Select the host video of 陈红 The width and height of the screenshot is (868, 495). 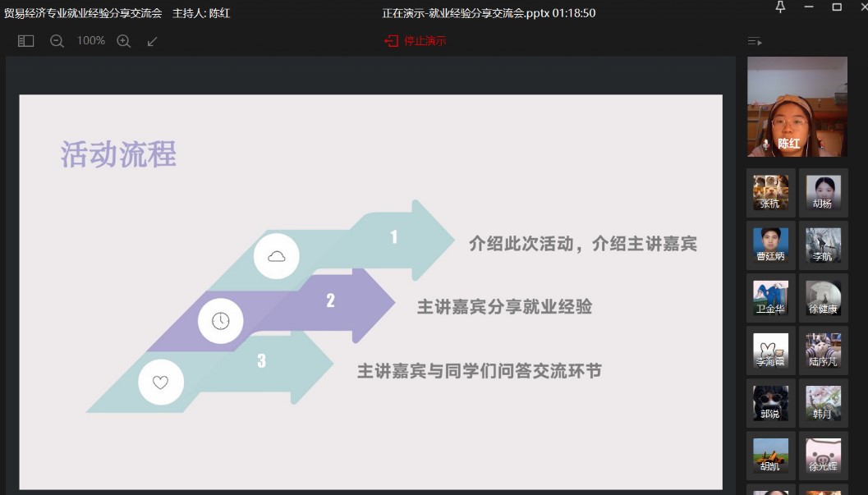click(x=797, y=107)
